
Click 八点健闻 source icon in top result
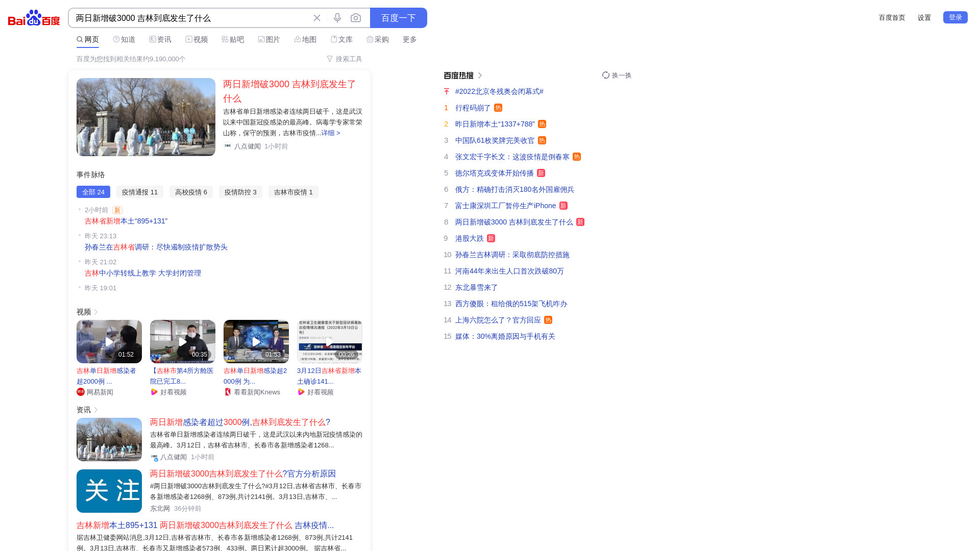[228, 146]
